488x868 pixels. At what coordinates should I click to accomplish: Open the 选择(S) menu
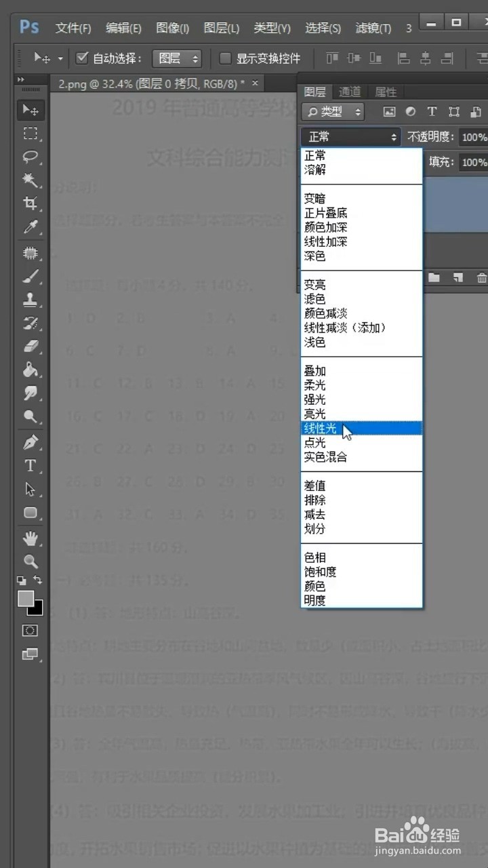(323, 28)
